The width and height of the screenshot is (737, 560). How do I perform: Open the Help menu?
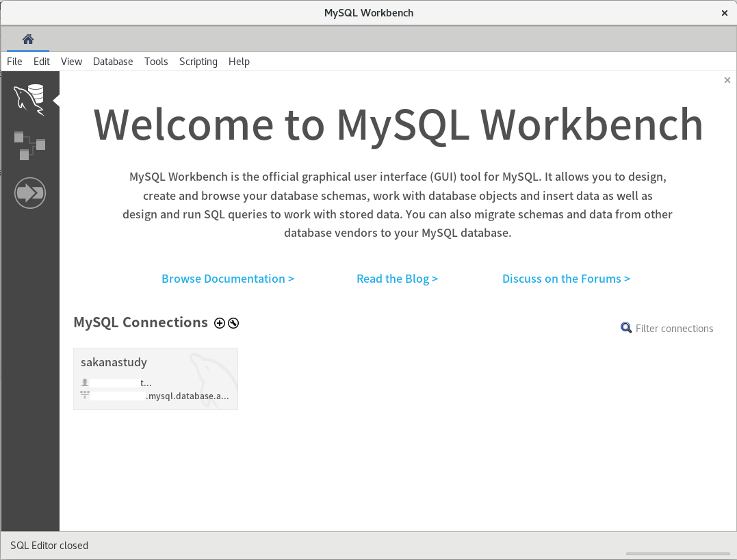(x=239, y=62)
